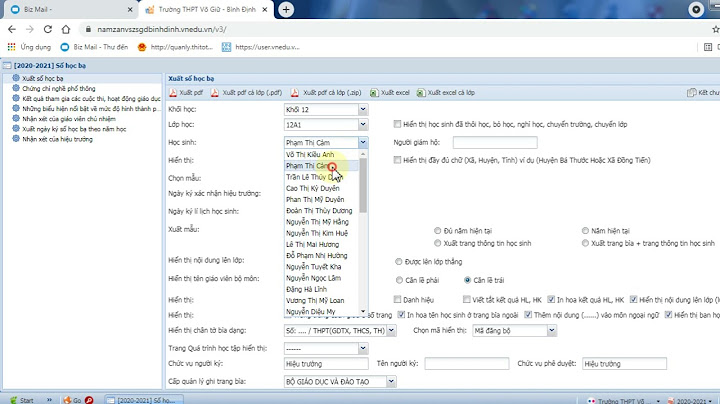Click Windows Start button

[x=22, y=400]
